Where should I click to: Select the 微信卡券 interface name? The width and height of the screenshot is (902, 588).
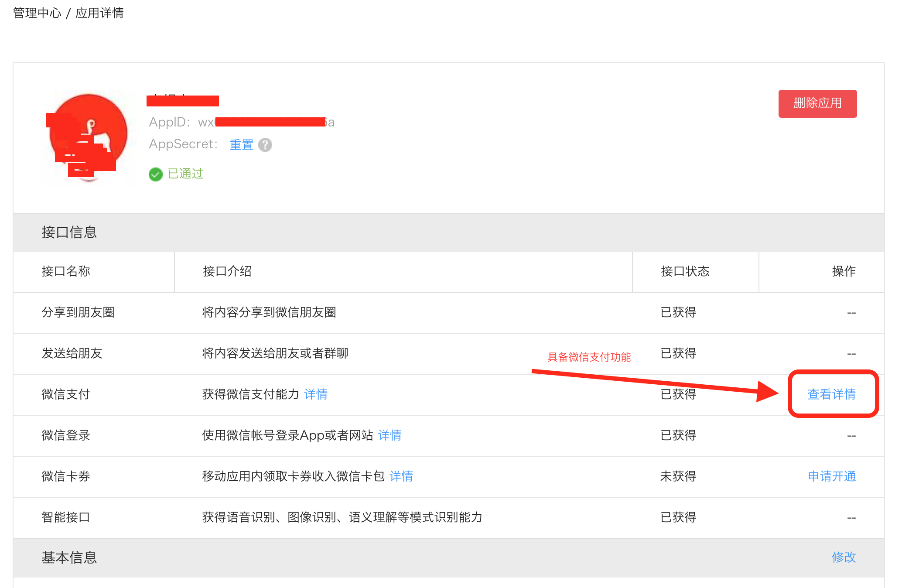66,476
